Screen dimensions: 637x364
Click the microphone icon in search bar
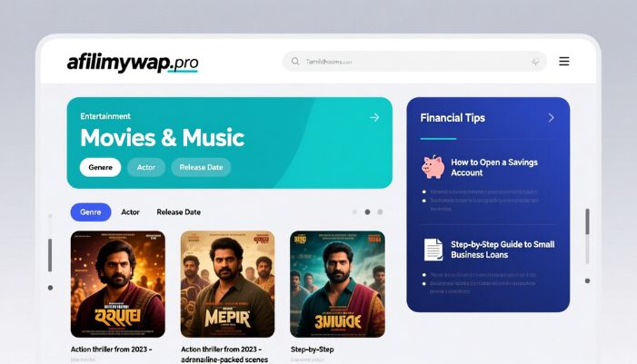tap(535, 62)
